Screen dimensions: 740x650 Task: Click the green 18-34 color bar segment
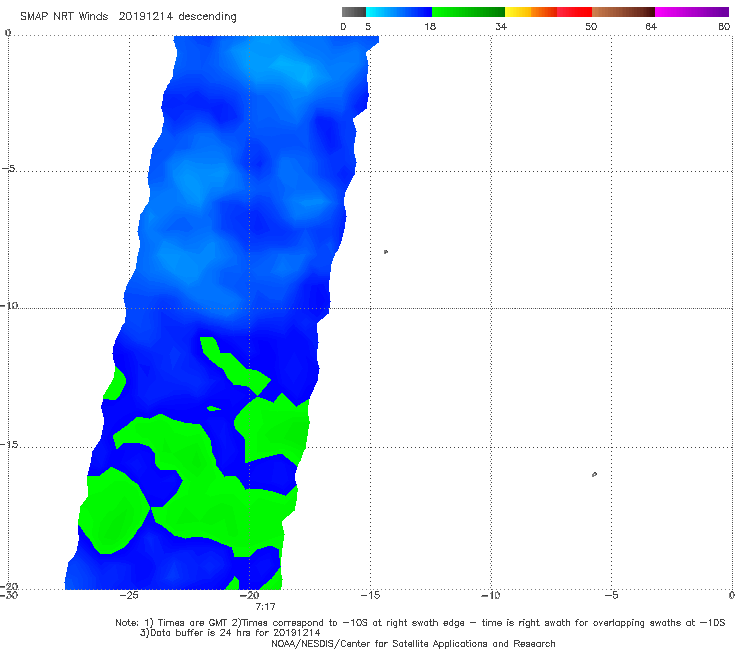(468, 12)
